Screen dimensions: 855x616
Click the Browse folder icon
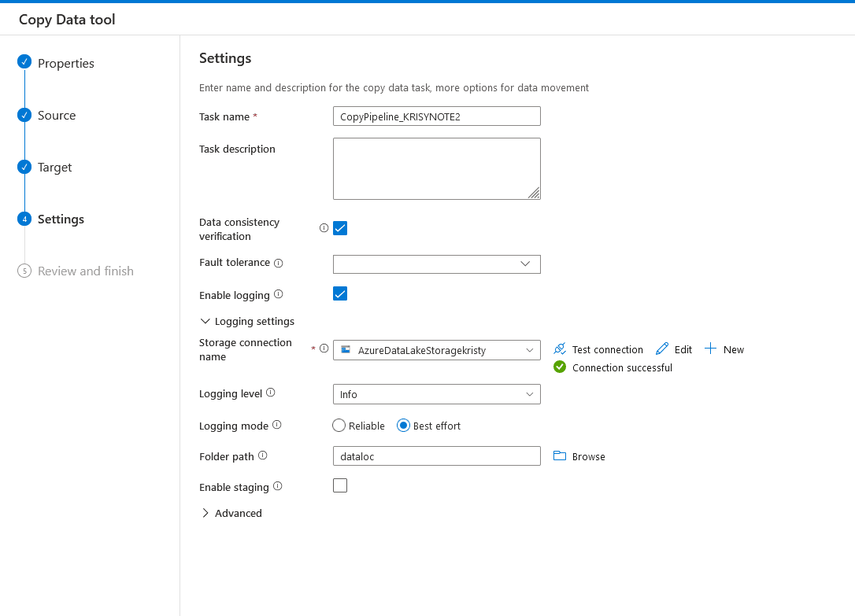[560, 456]
